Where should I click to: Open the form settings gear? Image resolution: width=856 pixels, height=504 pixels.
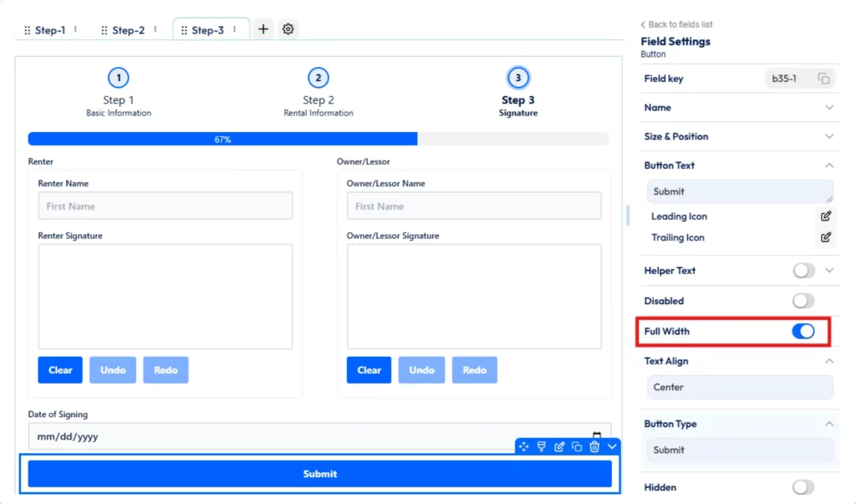click(288, 28)
